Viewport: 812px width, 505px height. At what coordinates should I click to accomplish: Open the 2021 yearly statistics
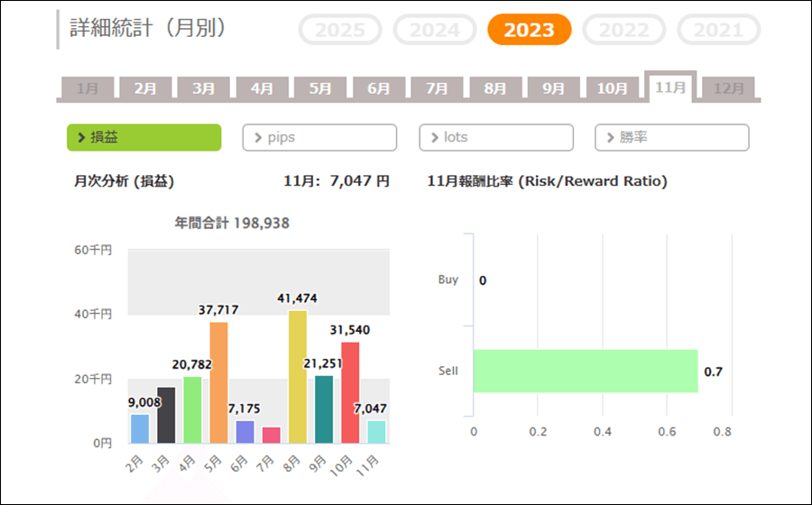[718, 30]
